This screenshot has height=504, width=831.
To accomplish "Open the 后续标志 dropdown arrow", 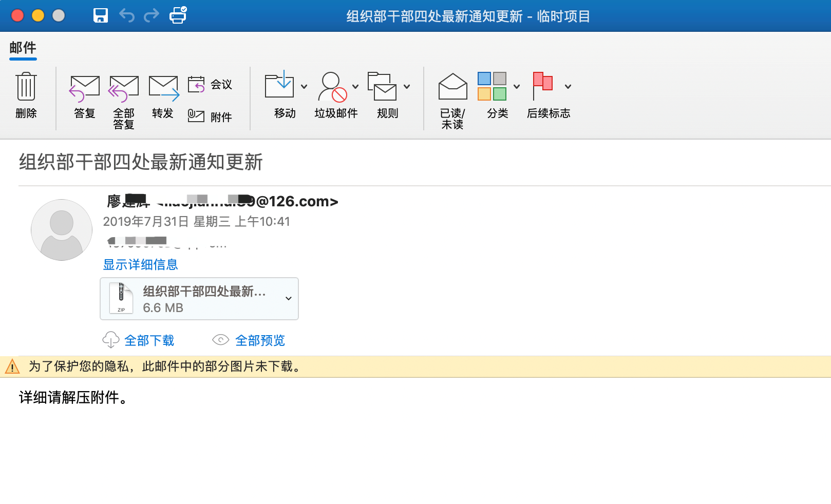I will point(568,87).
